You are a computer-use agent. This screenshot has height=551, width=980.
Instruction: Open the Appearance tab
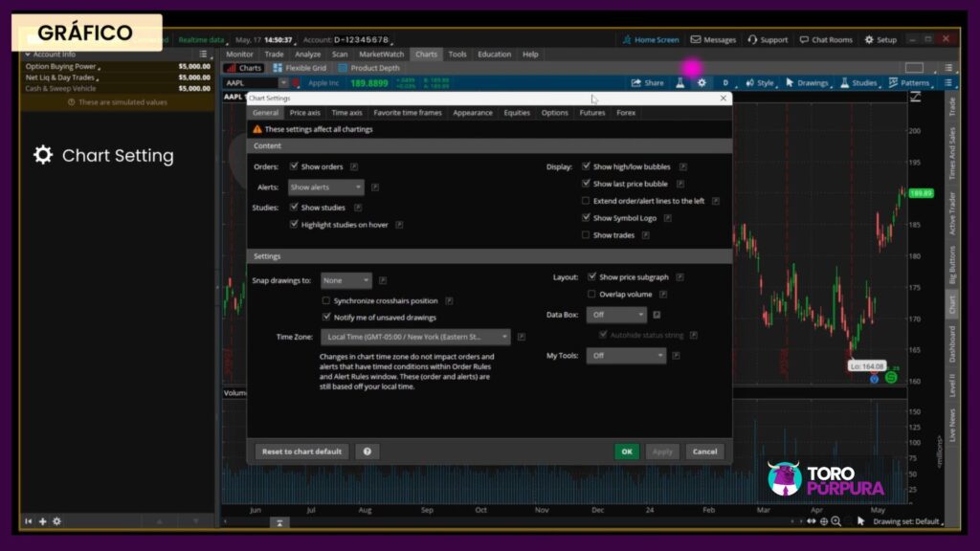point(473,113)
